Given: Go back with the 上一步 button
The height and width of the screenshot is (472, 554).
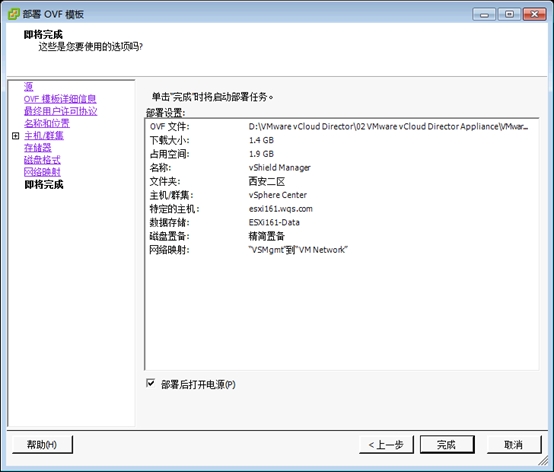Looking at the screenshot, I should pos(386,444).
